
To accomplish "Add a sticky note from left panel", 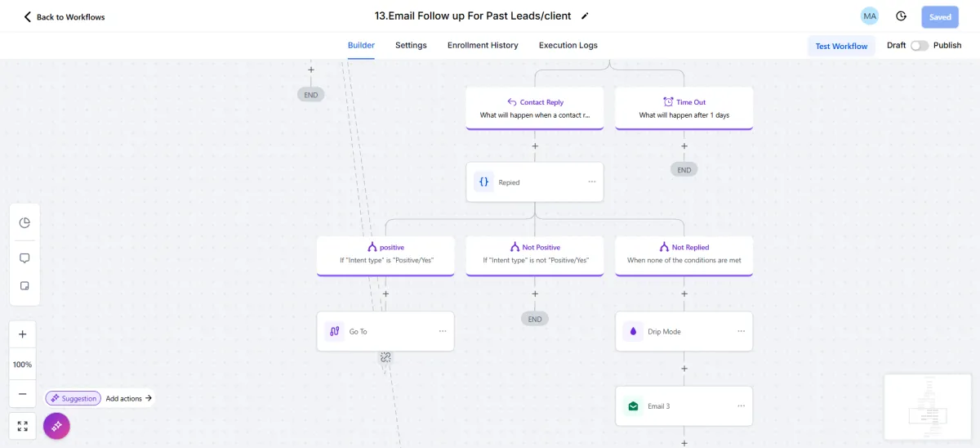I will click(x=24, y=286).
